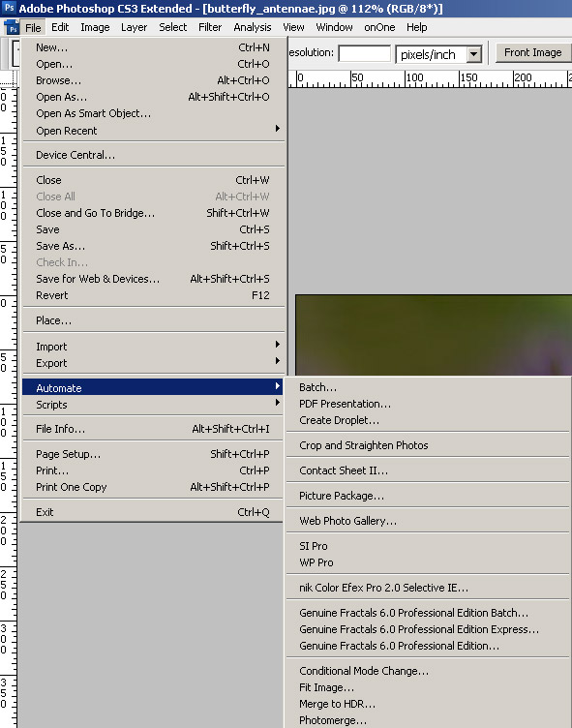
Task: Choose Fit Image... entry
Action: 428,687
